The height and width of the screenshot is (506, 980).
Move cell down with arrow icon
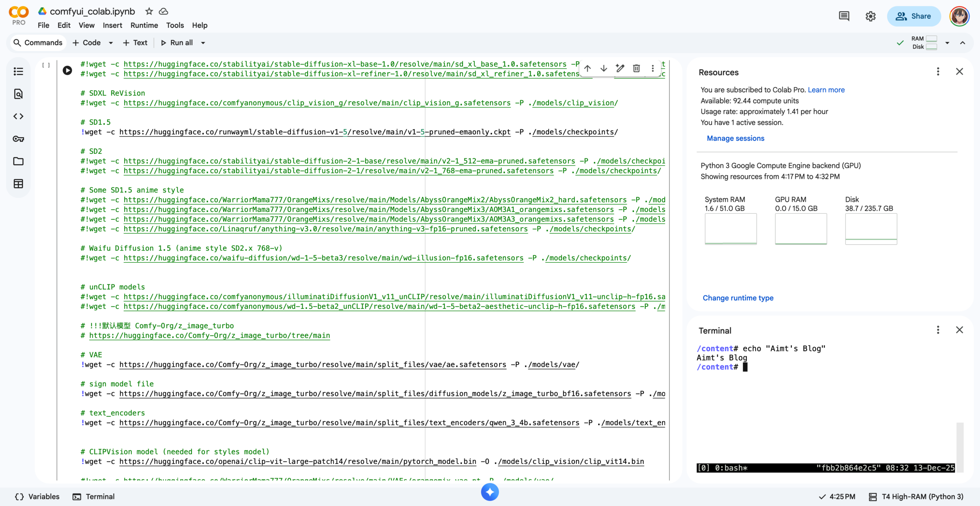coord(604,68)
